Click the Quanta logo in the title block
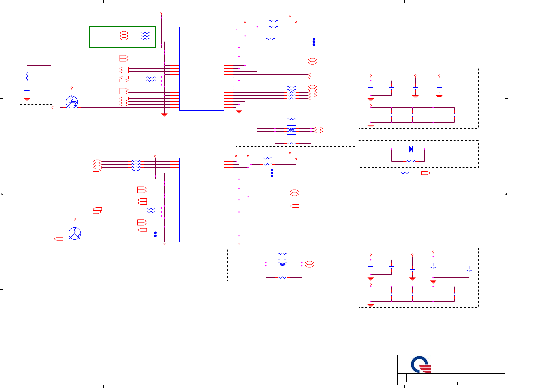The height and width of the screenshot is (392, 555). [421, 365]
